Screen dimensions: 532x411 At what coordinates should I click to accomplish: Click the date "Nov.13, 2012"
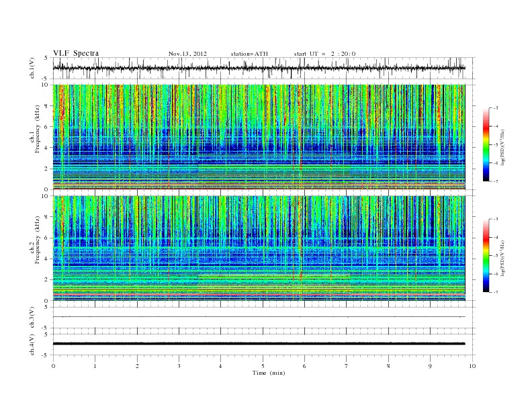point(187,54)
